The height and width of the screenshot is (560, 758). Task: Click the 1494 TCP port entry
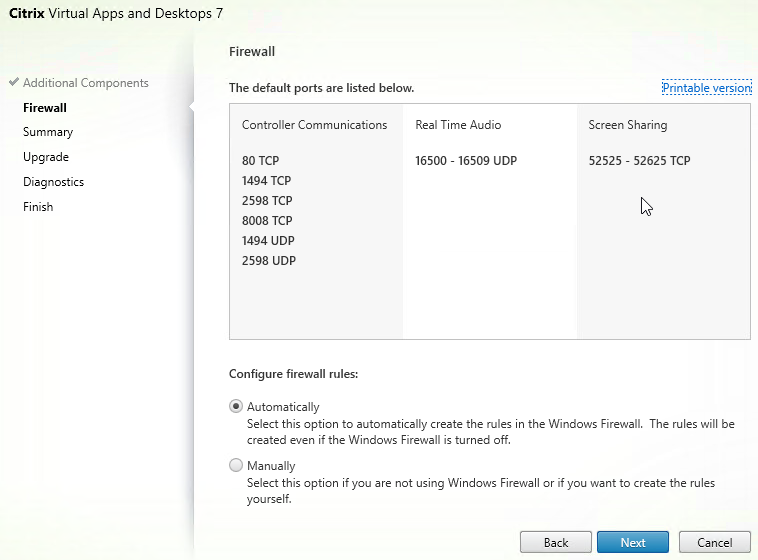click(266, 180)
